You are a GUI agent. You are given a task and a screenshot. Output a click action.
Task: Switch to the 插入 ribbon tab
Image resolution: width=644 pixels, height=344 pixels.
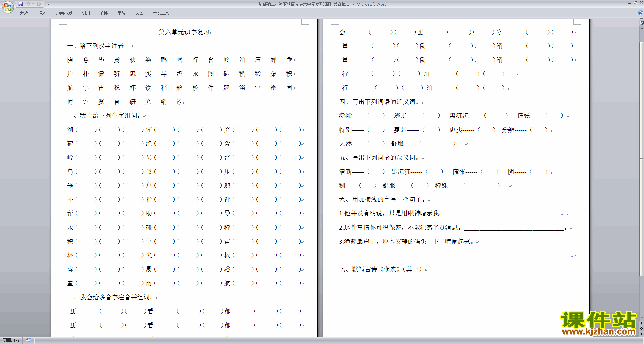click(42, 13)
